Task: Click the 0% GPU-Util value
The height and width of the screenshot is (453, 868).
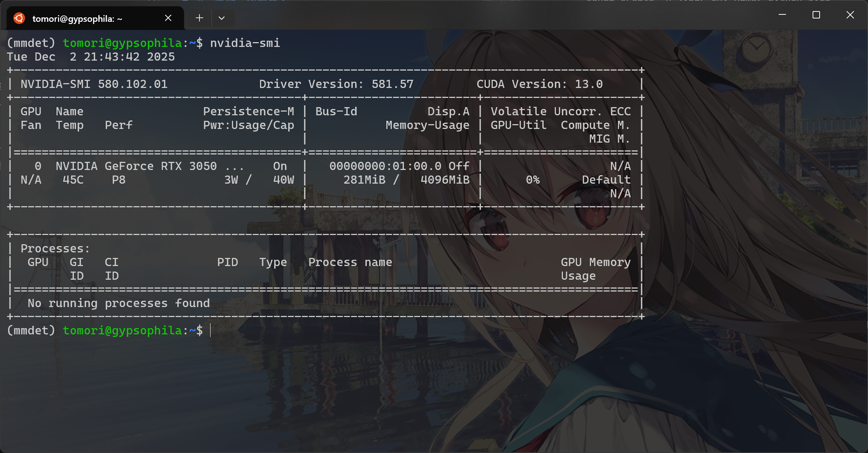Action: coord(533,180)
